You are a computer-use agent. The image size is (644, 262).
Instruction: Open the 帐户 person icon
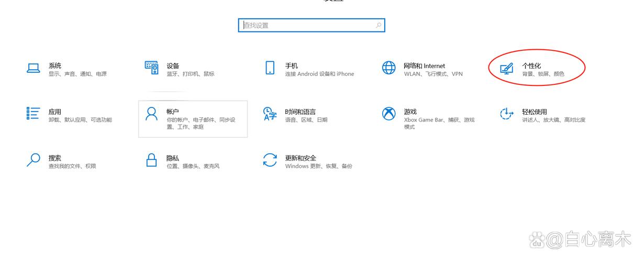[151, 114]
